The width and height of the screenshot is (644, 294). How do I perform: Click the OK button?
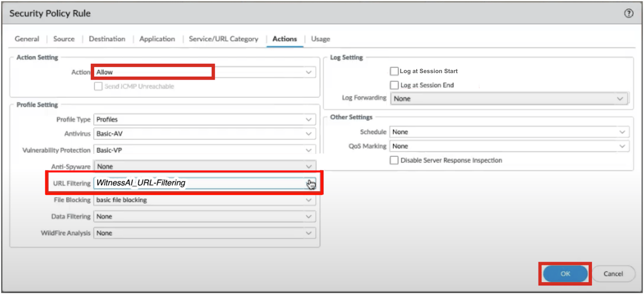click(565, 274)
